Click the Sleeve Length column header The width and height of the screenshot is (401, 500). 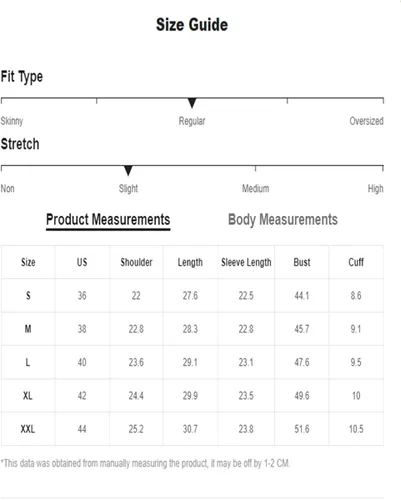(246, 262)
